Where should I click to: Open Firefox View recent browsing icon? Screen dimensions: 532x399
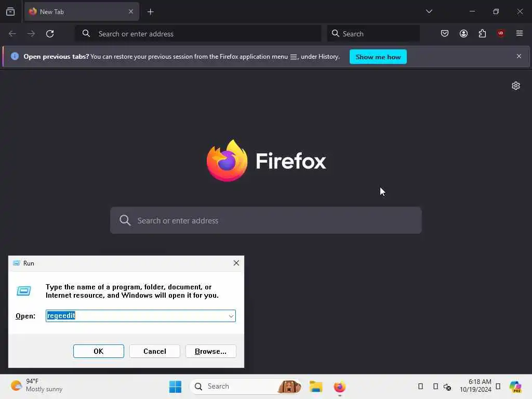[10, 11]
